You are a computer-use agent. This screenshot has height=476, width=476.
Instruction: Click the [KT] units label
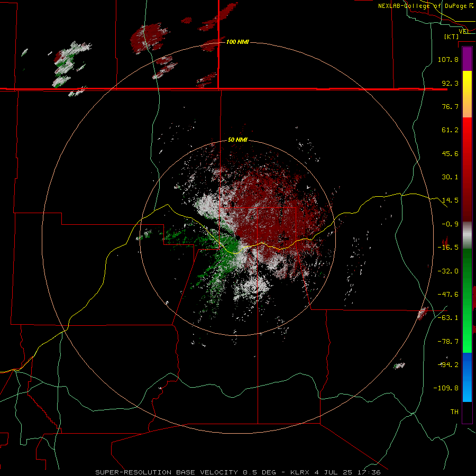point(452,36)
